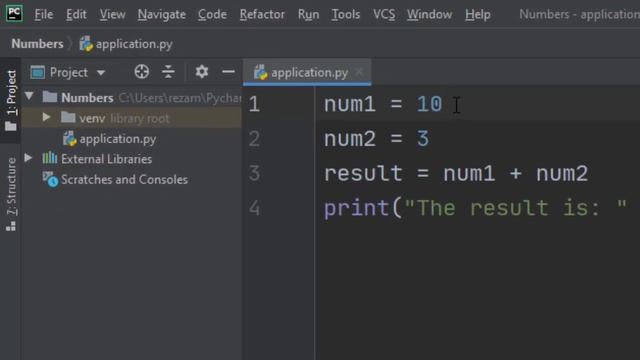Click the locate/scroll from source target icon
This screenshot has height=360, width=640.
[x=142, y=72]
